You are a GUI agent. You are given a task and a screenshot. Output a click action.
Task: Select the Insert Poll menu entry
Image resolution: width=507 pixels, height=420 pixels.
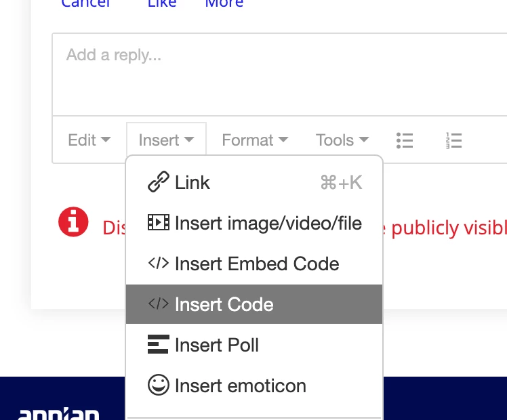[x=254, y=345]
